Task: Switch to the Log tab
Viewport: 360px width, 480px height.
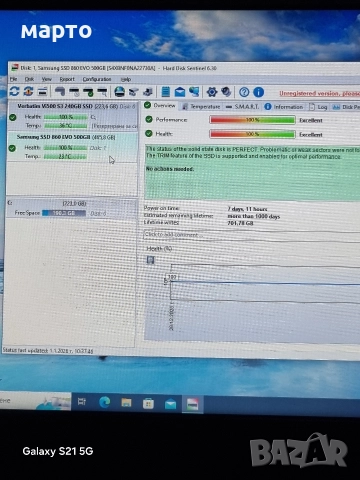Action: coord(318,107)
